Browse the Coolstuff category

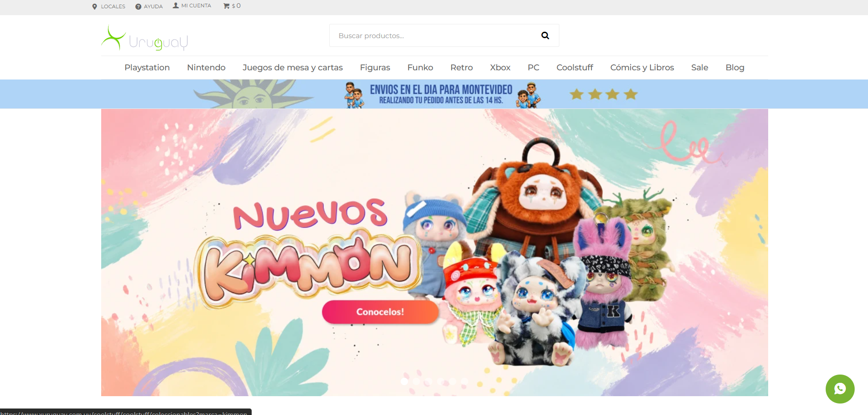coord(575,68)
